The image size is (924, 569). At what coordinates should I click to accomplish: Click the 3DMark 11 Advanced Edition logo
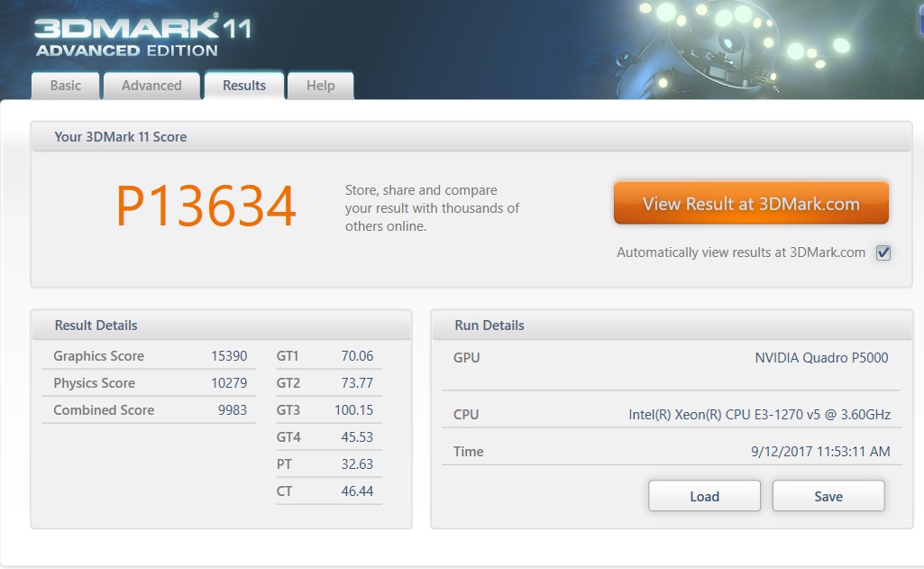point(142,36)
